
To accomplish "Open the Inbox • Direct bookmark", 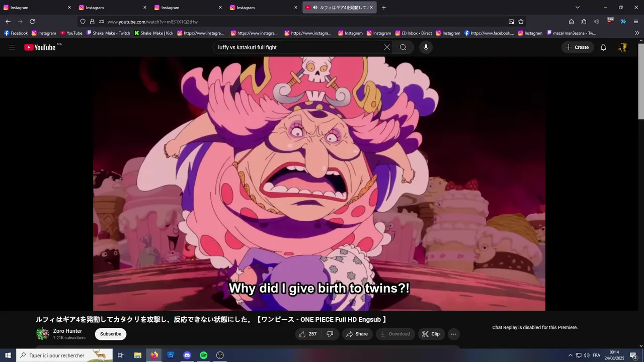I will [x=414, y=33].
